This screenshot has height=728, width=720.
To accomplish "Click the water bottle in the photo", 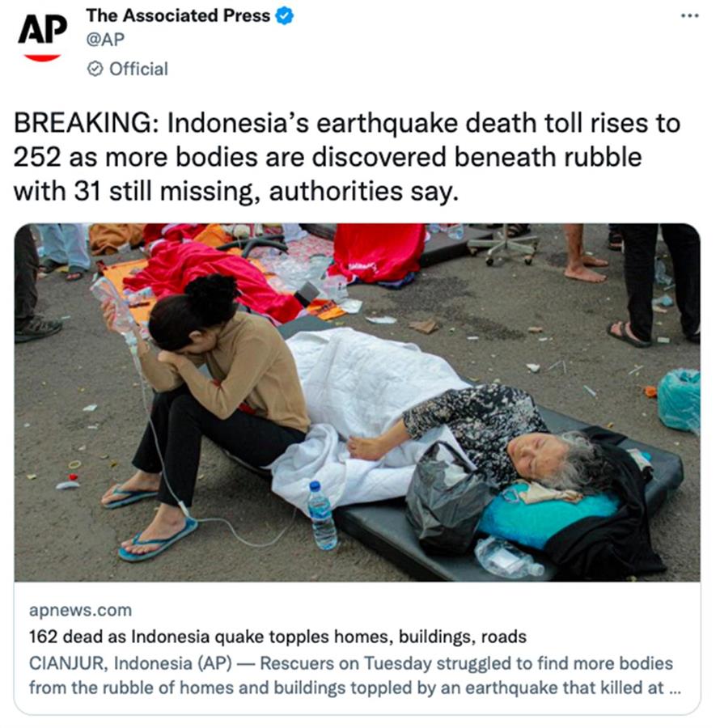I will point(322,515).
